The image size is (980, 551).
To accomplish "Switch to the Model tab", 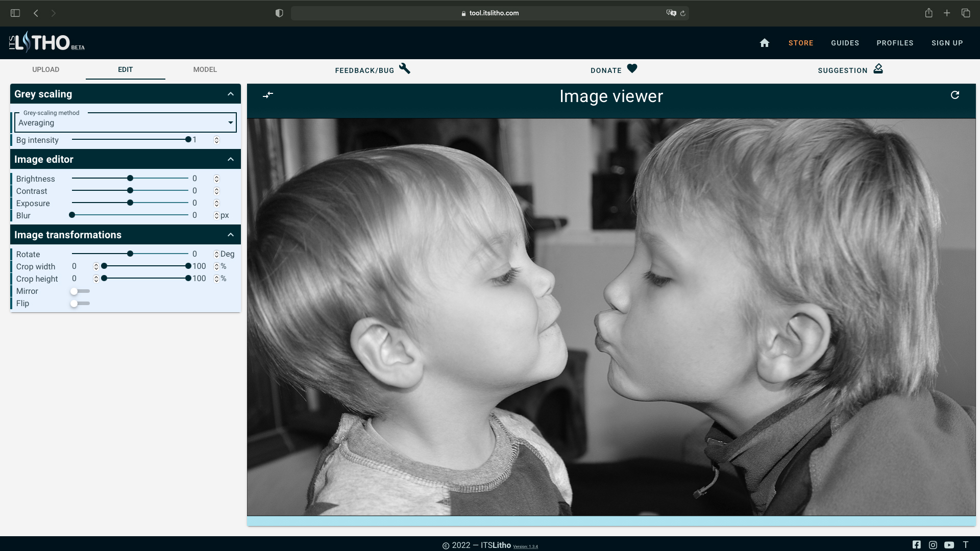I will tap(205, 69).
